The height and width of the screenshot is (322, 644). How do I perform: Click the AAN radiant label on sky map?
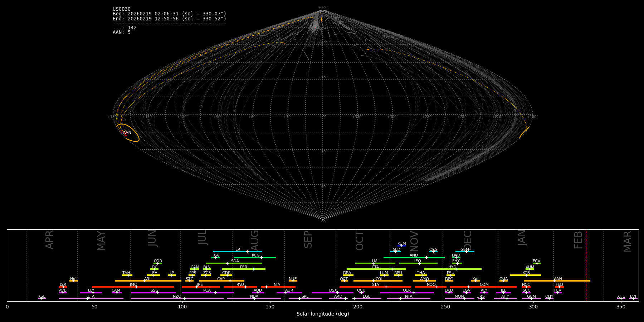(x=127, y=133)
